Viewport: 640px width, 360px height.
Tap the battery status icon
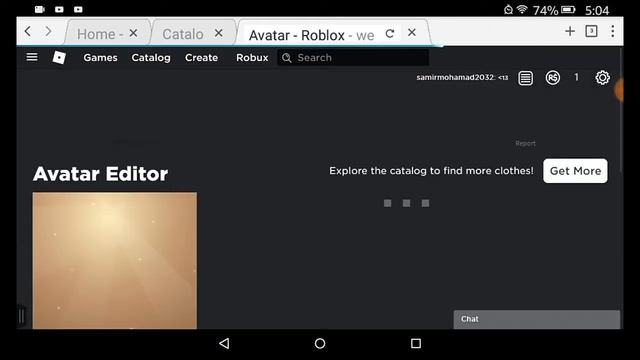tap(568, 9)
